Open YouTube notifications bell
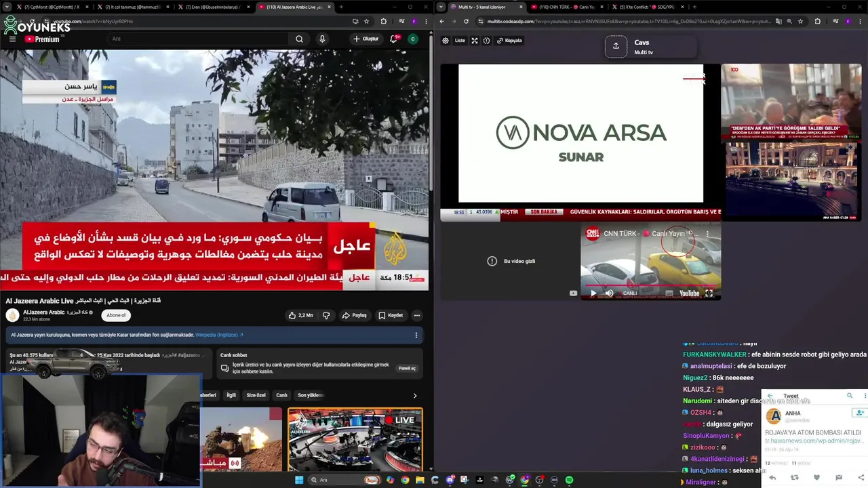This screenshot has width=868, height=488. [393, 39]
